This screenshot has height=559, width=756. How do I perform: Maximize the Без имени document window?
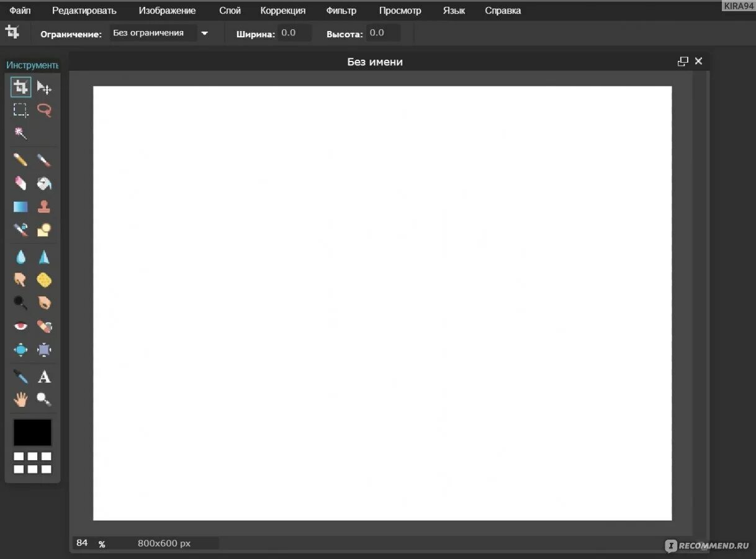pos(683,61)
